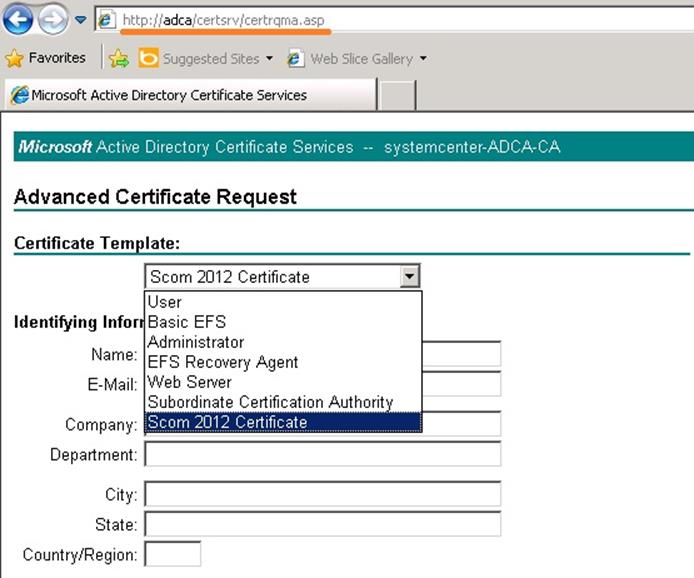The image size is (694, 578).
Task: Choose EFS Recovery Agent template option
Action: pyautogui.click(x=283, y=362)
